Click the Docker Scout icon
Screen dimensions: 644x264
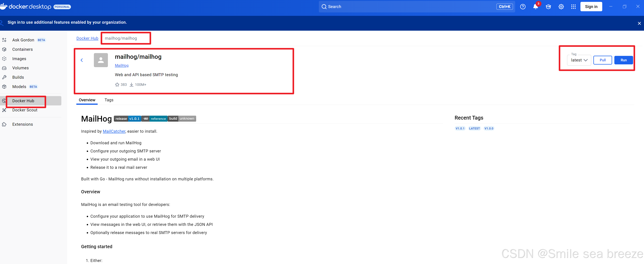tap(4, 110)
